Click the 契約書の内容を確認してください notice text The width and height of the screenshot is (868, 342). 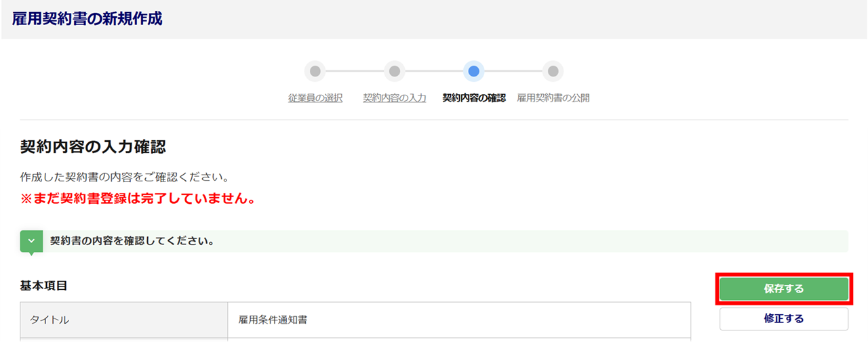[132, 241]
